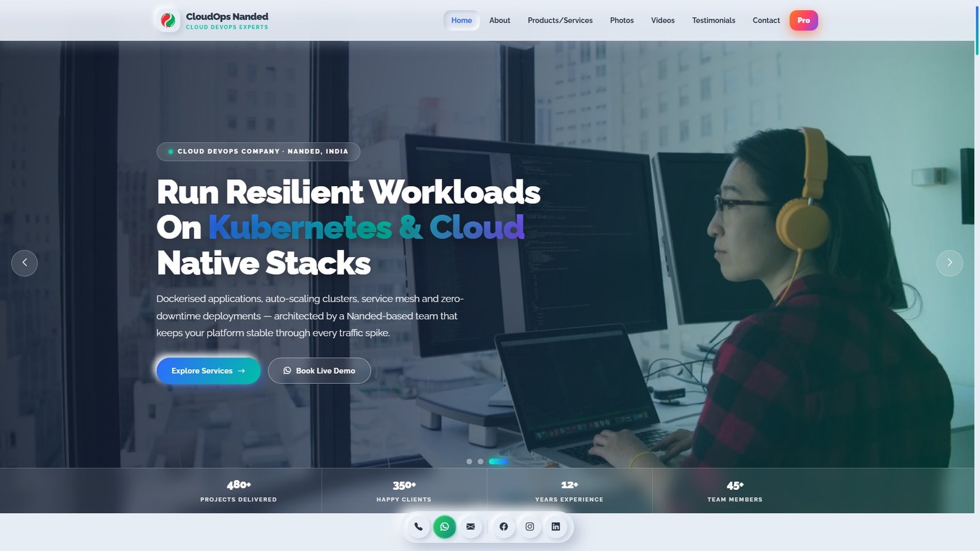This screenshot has height=551, width=980.
Task: Open the Contact nav link
Action: (766, 20)
